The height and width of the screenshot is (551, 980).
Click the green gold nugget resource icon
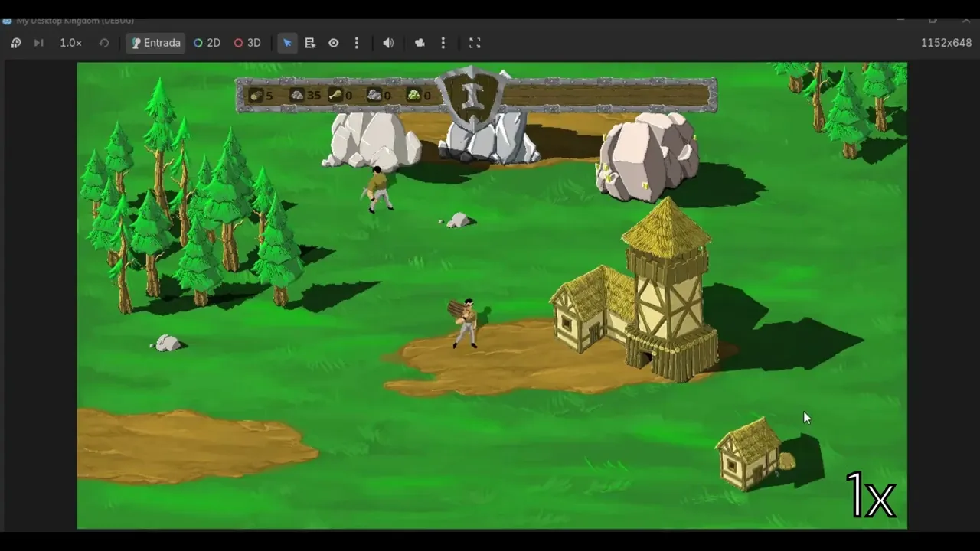pos(414,95)
